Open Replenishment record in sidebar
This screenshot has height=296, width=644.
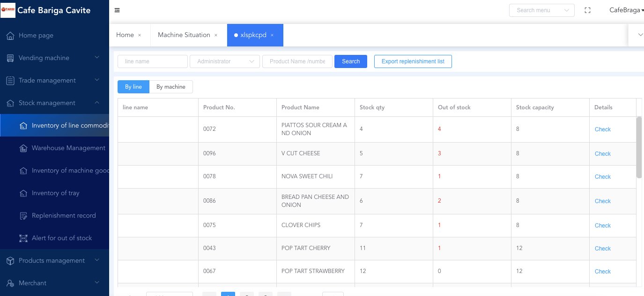[64, 215]
